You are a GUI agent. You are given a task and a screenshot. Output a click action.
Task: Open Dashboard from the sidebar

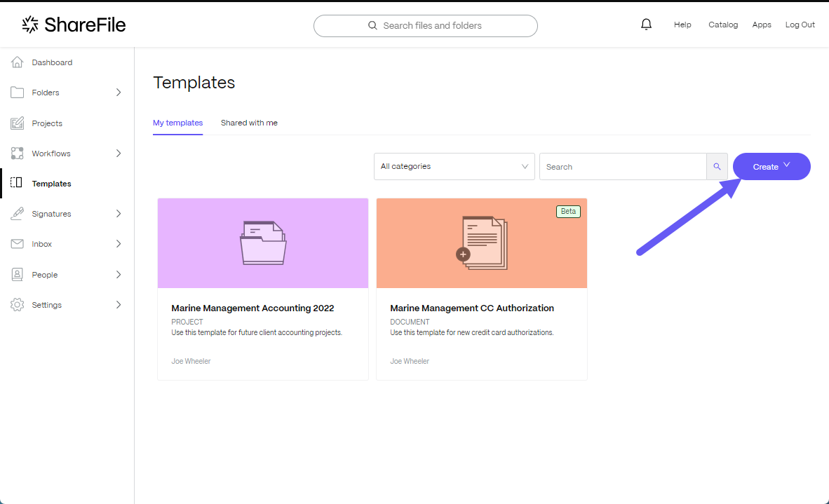52,62
